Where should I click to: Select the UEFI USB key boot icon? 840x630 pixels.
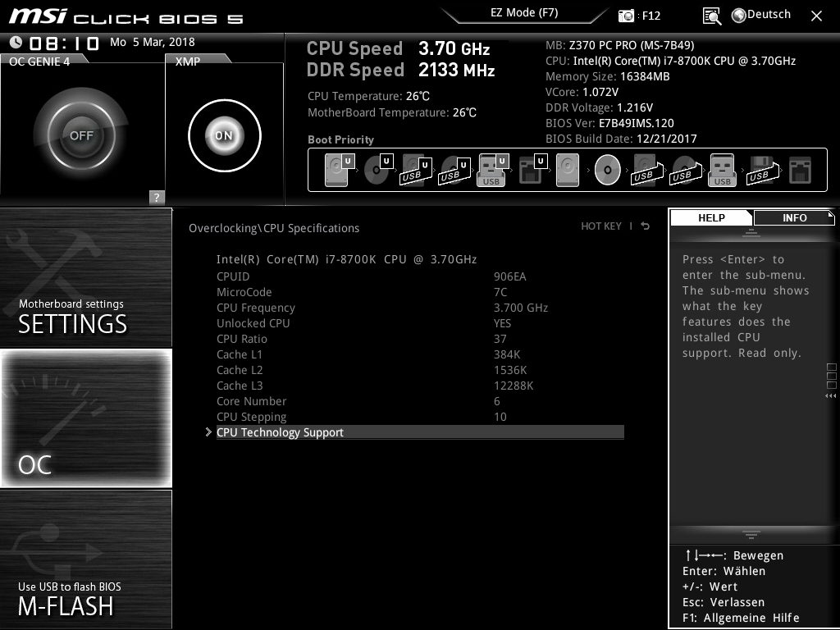(x=492, y=170)
